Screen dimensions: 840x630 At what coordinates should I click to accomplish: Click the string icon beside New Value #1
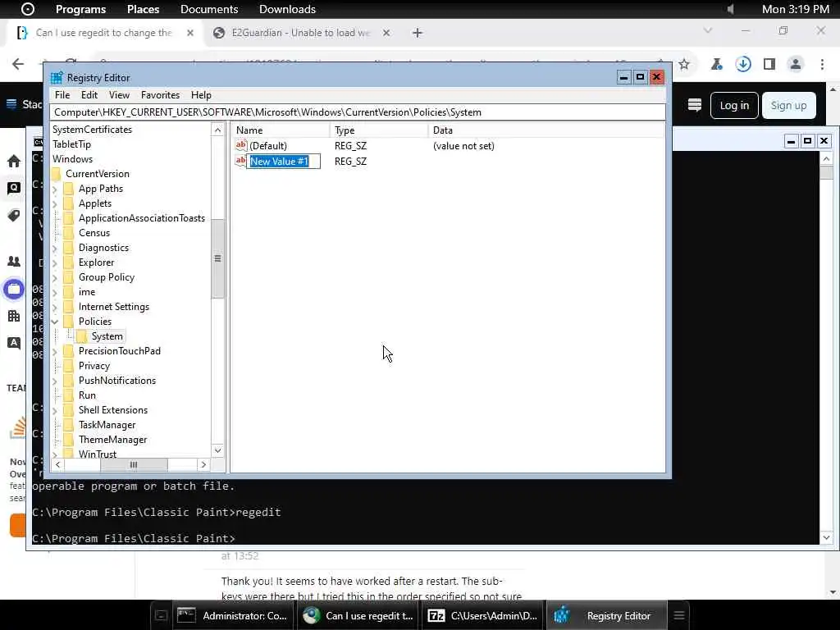(x=240, y=161)
